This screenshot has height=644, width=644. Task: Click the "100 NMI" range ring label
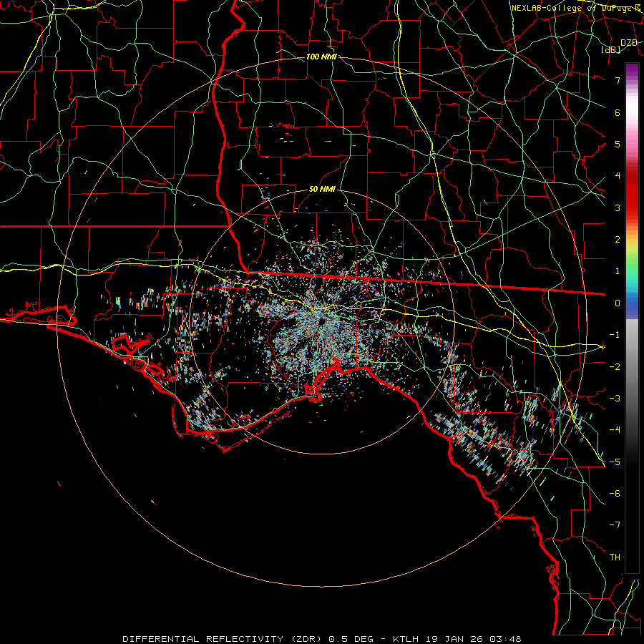321,57
